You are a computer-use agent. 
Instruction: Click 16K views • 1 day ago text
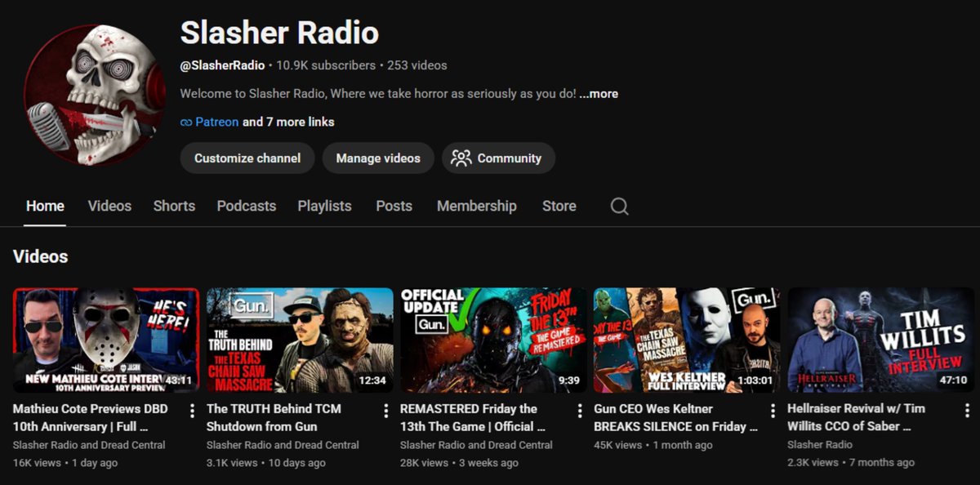(65, 463)
